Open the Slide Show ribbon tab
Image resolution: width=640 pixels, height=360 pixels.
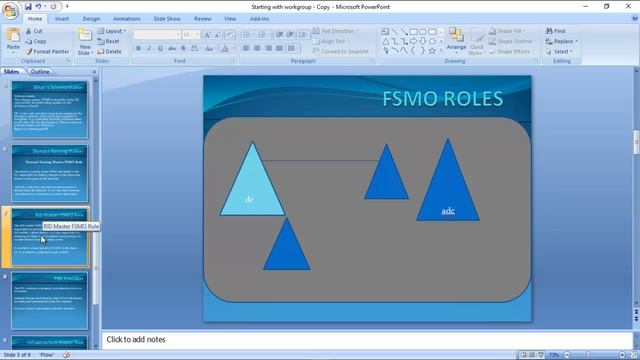point(167,19)
